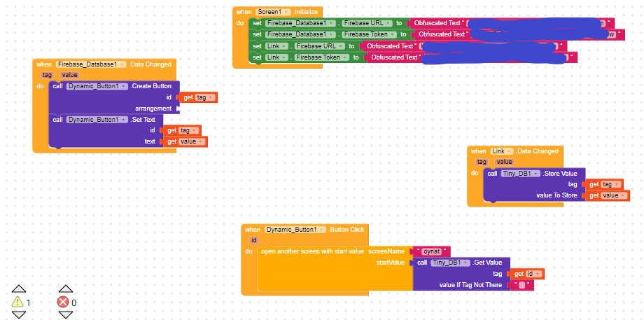This screenshot has height=320, width=644.
Task: Jump to previous error with up arrow
Action: pyautogui.click(x=65, y=288)
